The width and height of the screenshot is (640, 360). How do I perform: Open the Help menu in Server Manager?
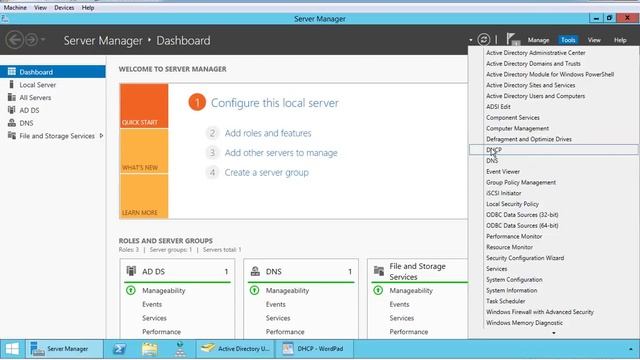click(620, 40)
